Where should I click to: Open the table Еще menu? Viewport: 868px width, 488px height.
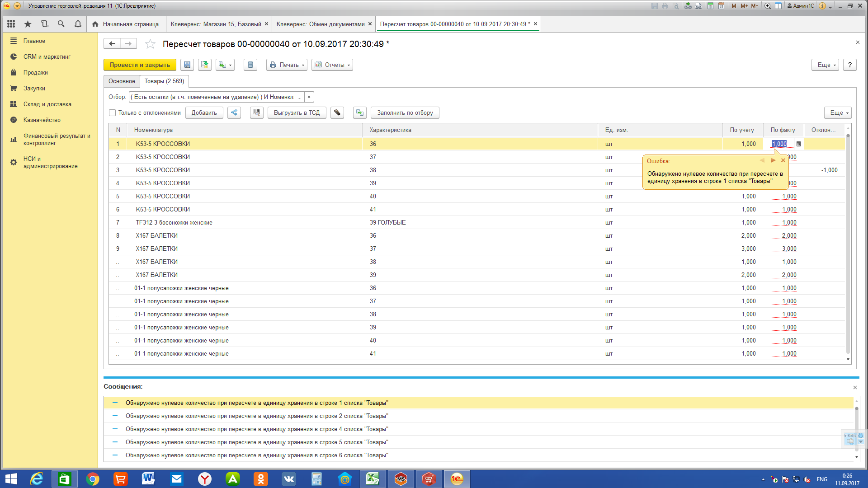(x=838, y=113)
